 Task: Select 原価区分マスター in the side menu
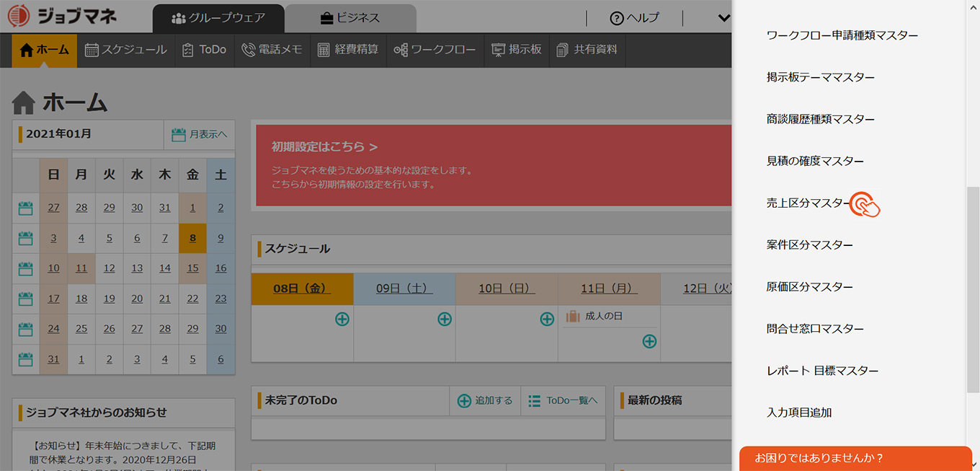[810, 287]
